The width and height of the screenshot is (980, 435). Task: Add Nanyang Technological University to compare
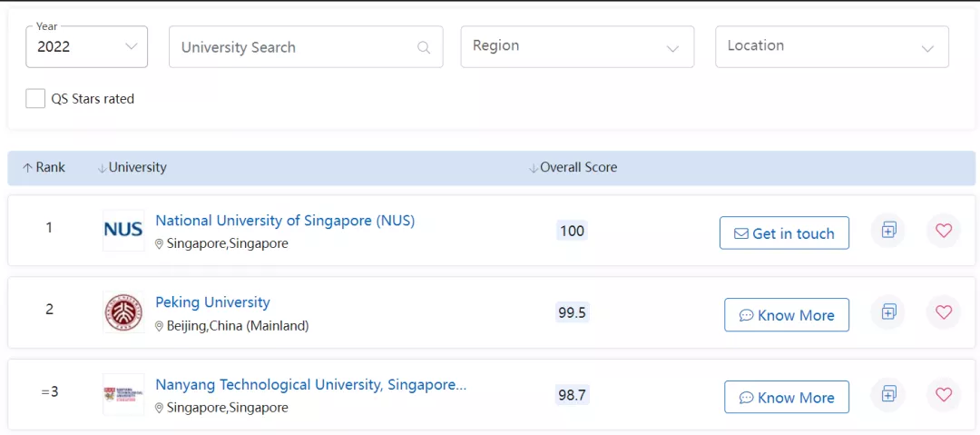point(888,394)
